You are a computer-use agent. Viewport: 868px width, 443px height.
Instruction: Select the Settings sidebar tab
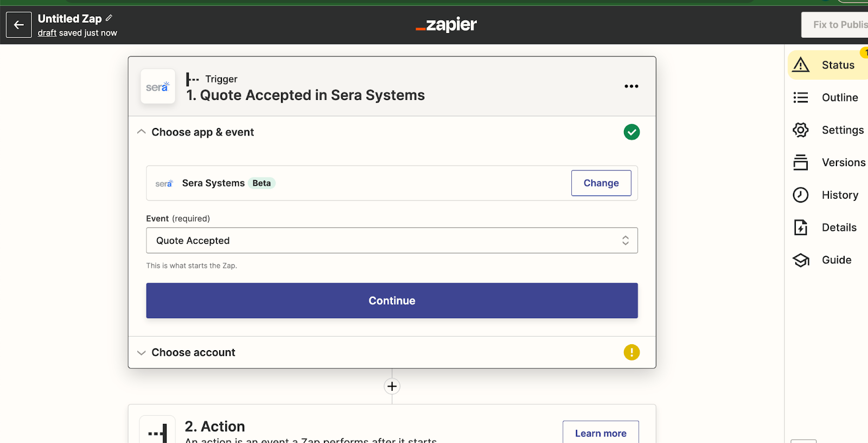828,130
